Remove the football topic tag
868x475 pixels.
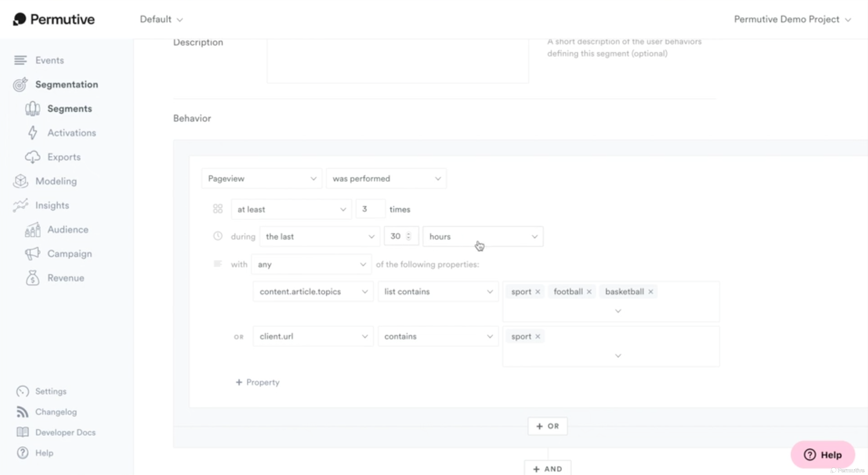click(x=589, y=292)
